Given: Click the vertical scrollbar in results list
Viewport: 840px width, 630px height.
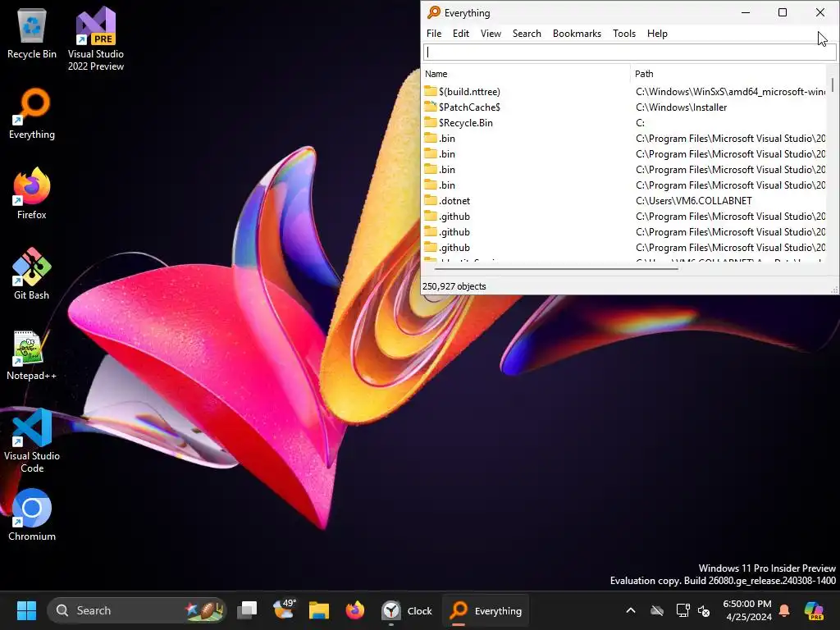Looking at the screenshot, I should (x=833, y=84).
